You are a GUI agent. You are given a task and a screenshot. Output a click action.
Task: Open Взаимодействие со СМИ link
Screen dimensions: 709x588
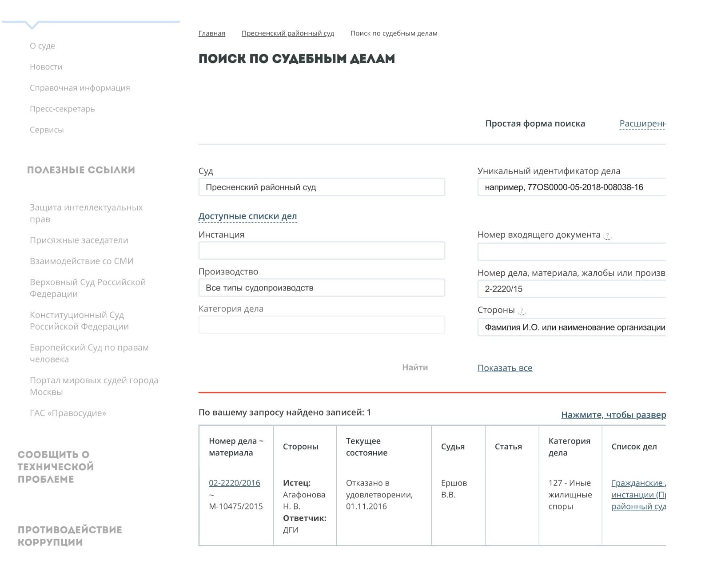click(82, 261)
